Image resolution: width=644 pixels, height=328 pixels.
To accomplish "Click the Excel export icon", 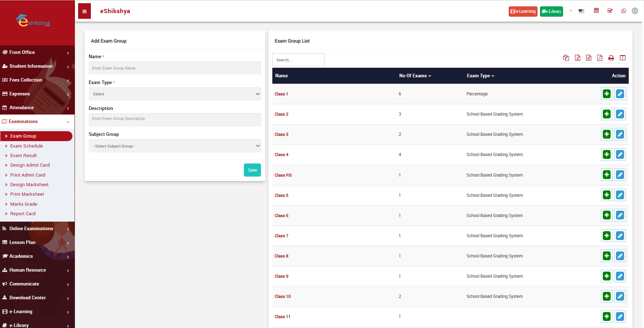I will [578, 58].
